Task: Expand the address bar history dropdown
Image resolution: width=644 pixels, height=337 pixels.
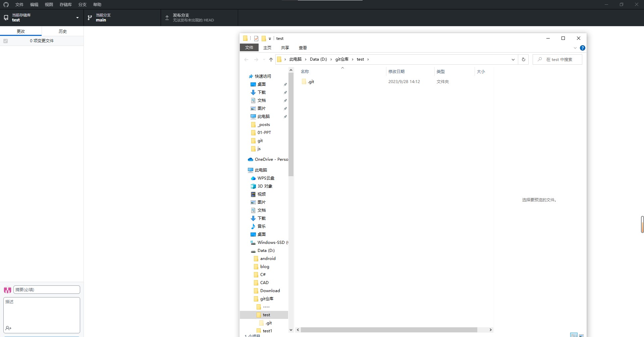Action: 513,60
